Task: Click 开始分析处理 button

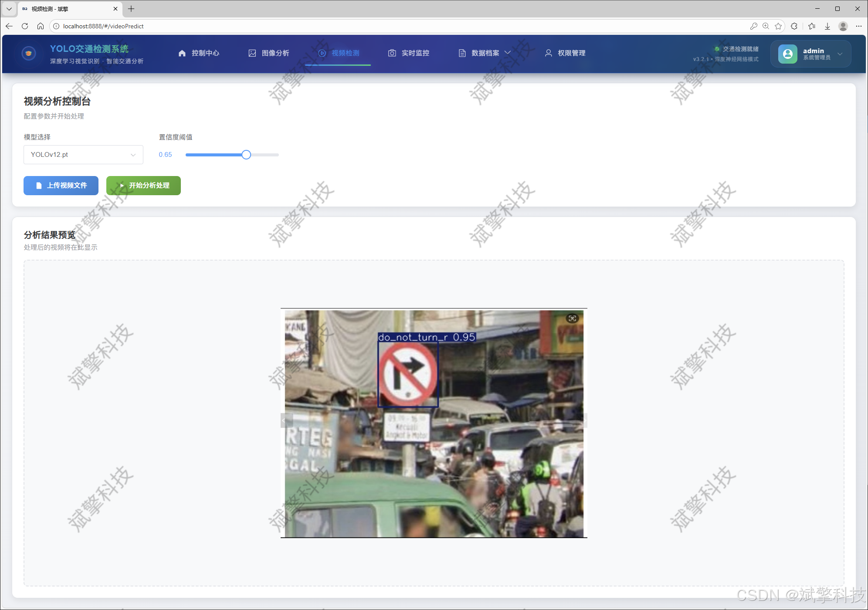Action: coord(143,186)
